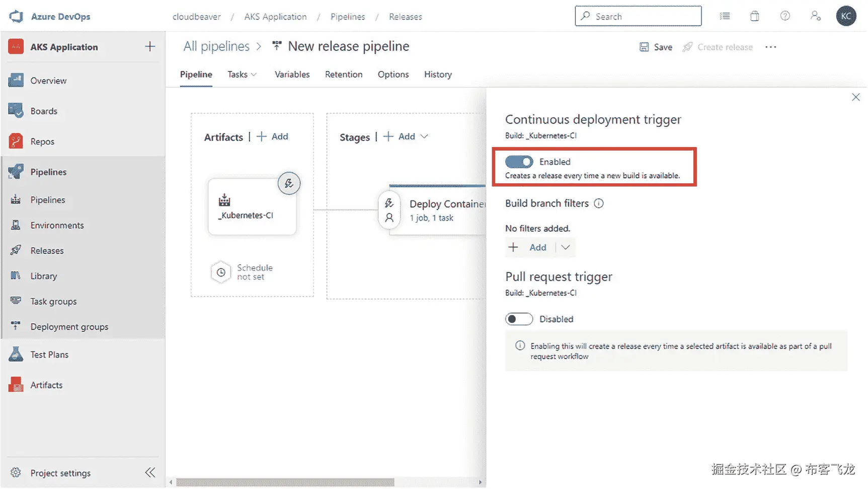Open the Artifacts hub icon
This screenshot has height=489, width=868.
(x=16, y=385)
